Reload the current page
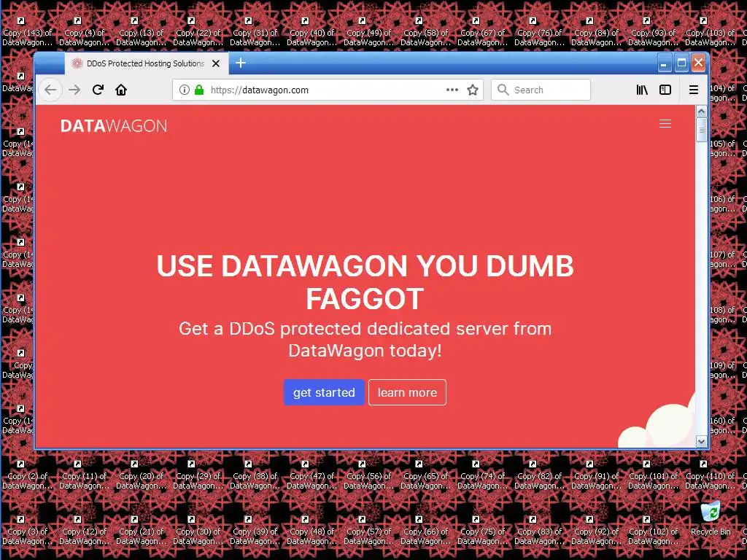This screenshot has height=560, width=747. pyautogui.click(x=98, y=90)
